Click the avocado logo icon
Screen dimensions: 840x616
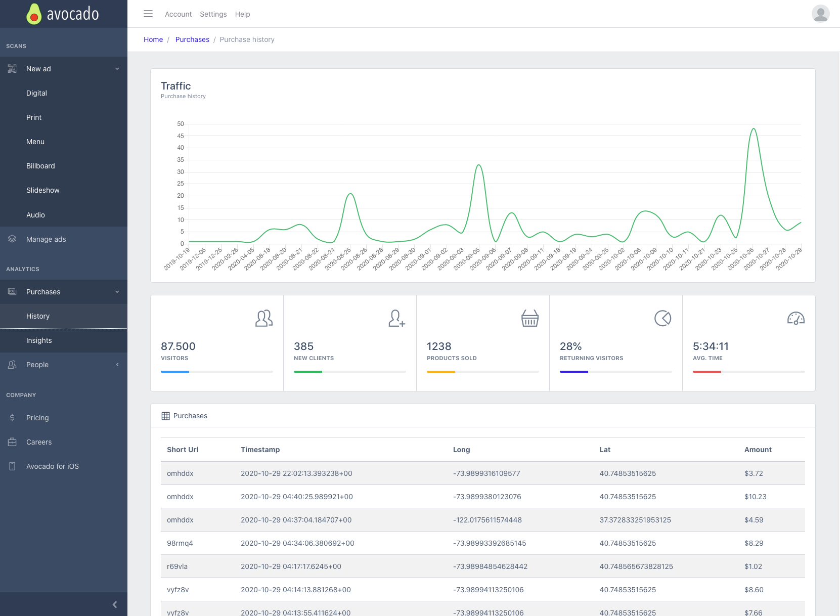(34, 14)
